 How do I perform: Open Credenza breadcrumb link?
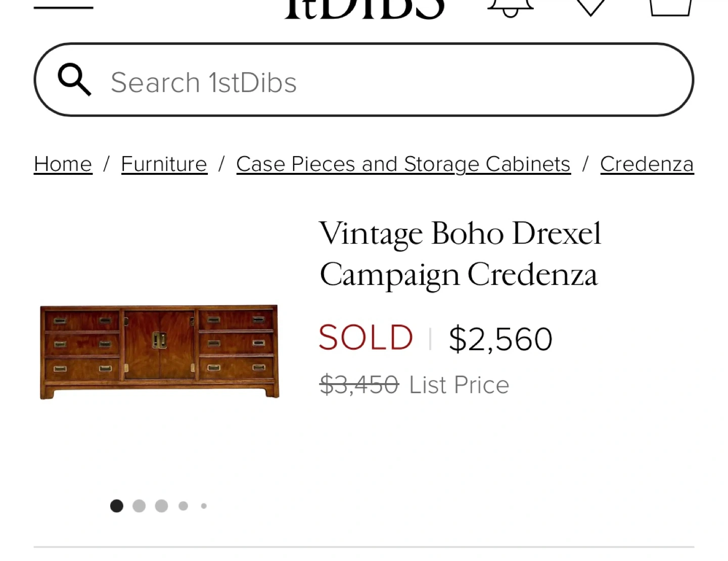[x=647, y=164]
